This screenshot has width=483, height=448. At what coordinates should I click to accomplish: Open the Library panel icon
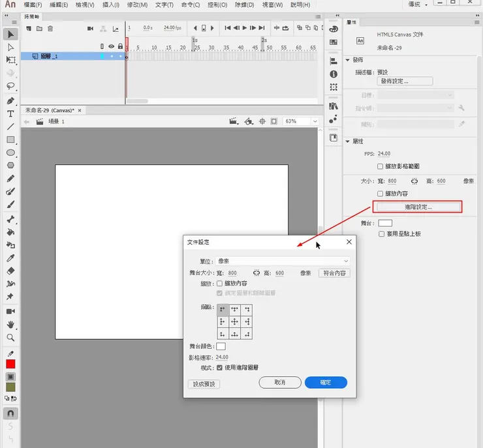334,106
